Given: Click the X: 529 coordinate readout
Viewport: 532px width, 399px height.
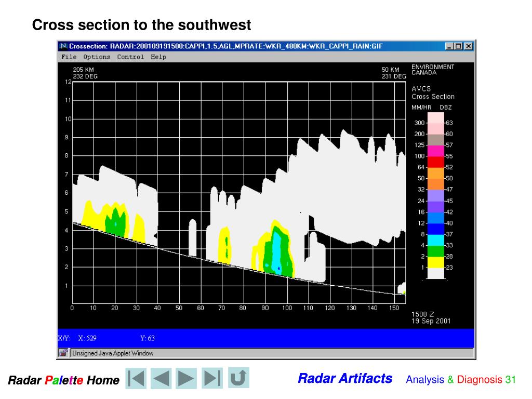Looking at the screenshot, I should (x=87, y=338).
